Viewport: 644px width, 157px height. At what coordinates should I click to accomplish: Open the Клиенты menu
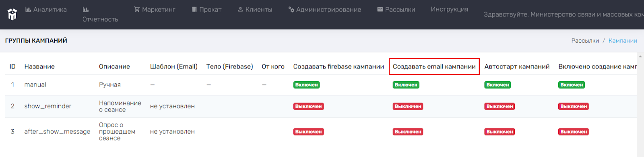255,9
